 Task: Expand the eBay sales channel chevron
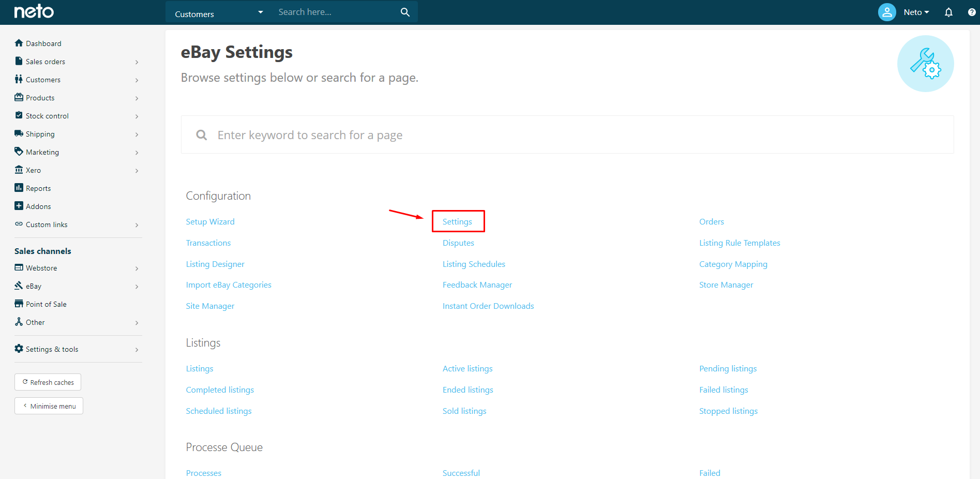[x=137, y=287]
